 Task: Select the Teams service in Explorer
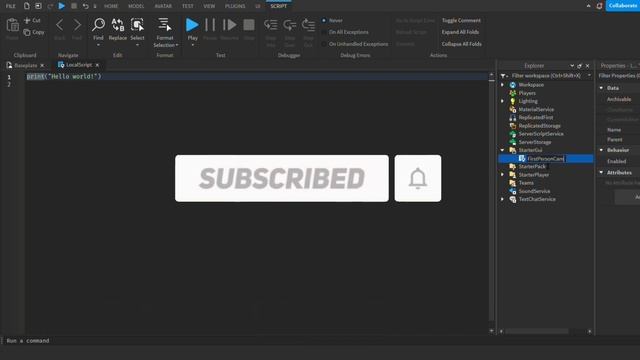(526, 183)
